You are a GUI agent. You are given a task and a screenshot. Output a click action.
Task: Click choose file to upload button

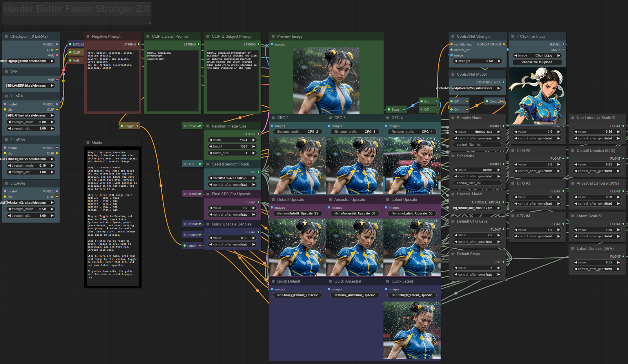pos(537,62)
